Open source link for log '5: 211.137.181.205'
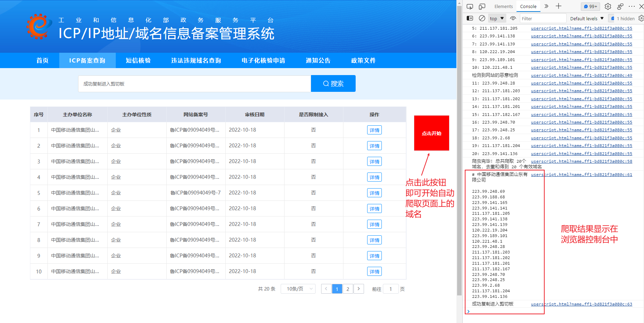The height and width of the screenshot is (323, 644). click(582, 28)
